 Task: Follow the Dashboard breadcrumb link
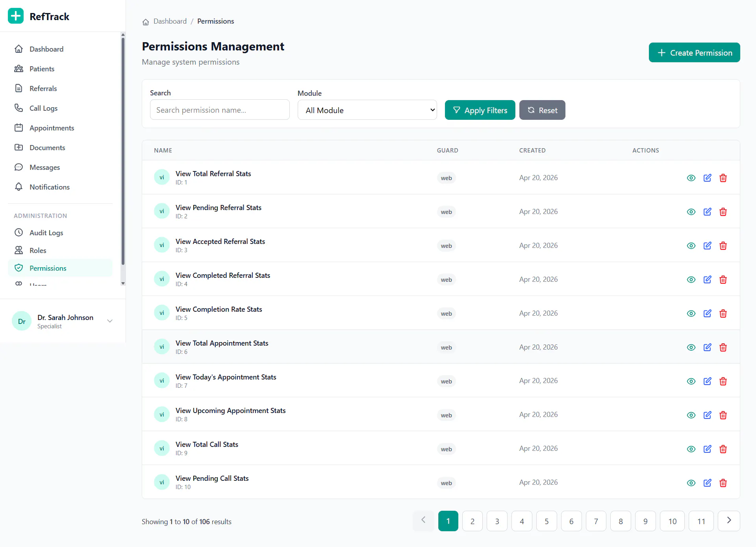click(x=170, y=21)
